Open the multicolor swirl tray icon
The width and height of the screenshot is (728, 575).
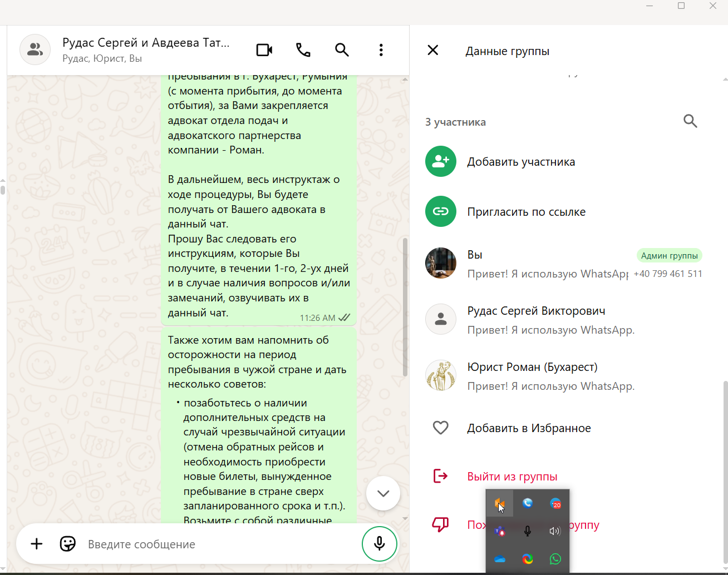click(528, 559)
